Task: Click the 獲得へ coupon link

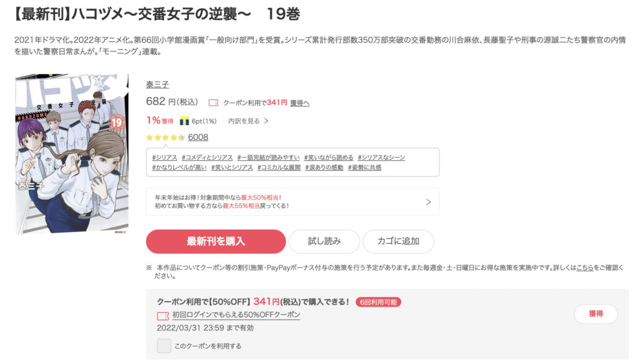Action: coord(300,103)
